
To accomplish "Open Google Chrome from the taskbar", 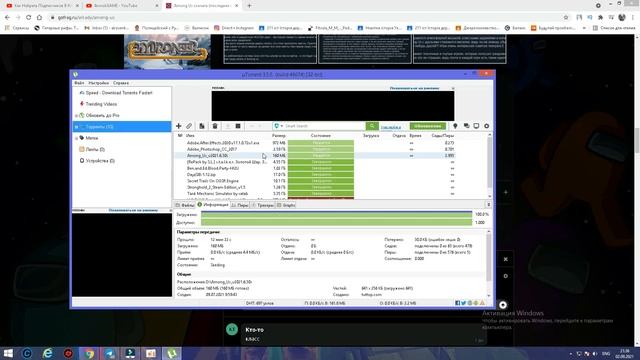I will (89, 353).
